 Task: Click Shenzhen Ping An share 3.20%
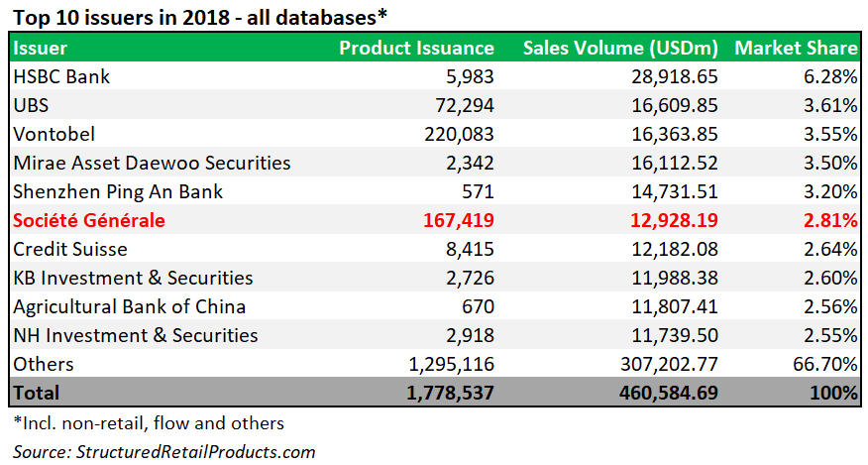(x=830, y=191)
